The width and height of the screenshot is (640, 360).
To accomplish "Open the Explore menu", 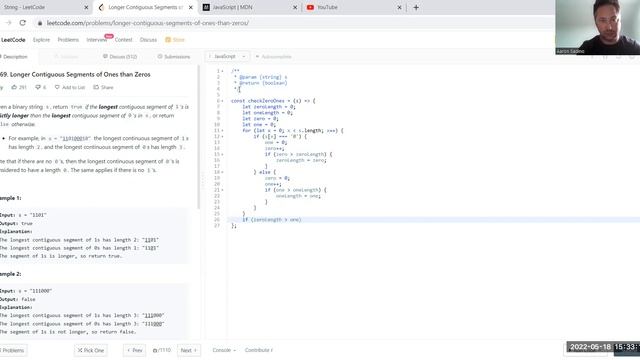I will coord(41,40).
